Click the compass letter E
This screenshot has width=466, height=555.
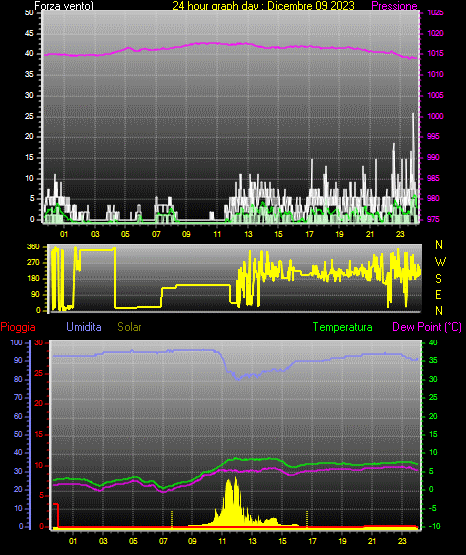438,294
